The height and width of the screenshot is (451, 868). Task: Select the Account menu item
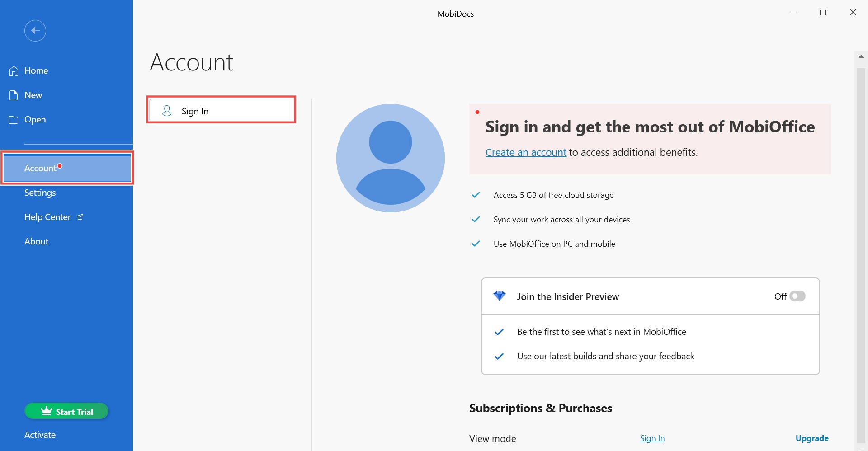(41, 168)
